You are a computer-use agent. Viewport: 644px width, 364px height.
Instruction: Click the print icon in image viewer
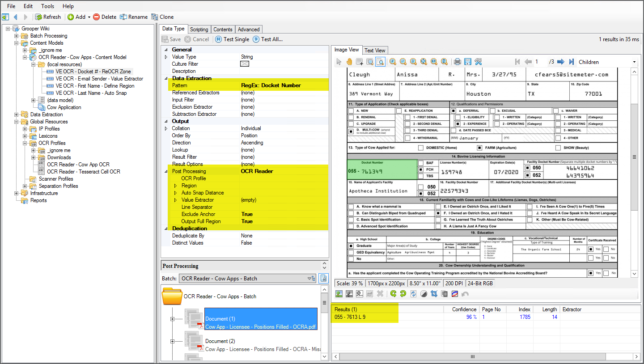pyautogui.click(x=458, y=62)
